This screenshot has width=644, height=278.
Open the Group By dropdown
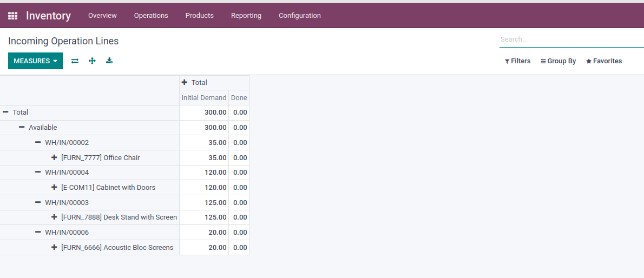(x=558, y=61)
